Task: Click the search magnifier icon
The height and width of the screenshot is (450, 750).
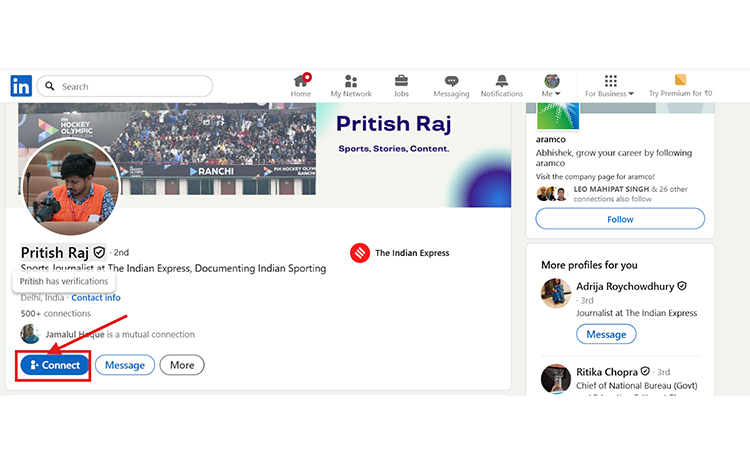Action: pyautogui.click(x=50, y=86)
